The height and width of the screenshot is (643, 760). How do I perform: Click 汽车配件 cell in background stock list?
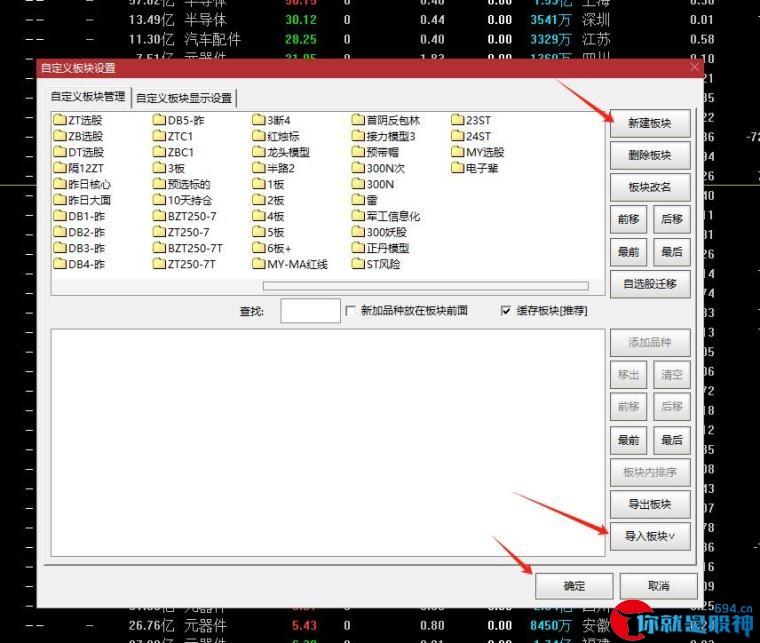tap(212, 39)
